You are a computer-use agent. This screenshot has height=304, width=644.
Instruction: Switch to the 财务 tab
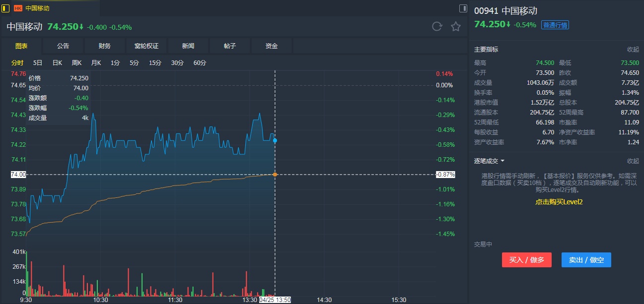pyautogui.click(x=105, y=46)
